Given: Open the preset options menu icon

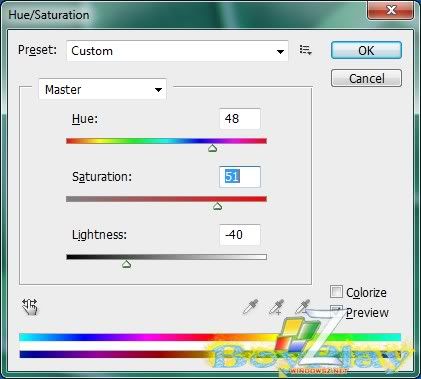Looking at the screenshot, I should pos(305,50).
